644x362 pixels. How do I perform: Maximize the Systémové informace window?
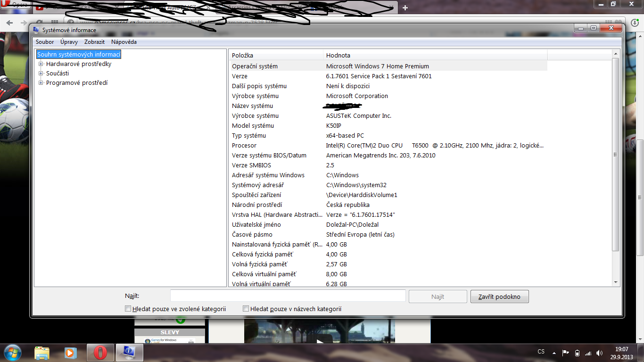click(x=593, y=28)
